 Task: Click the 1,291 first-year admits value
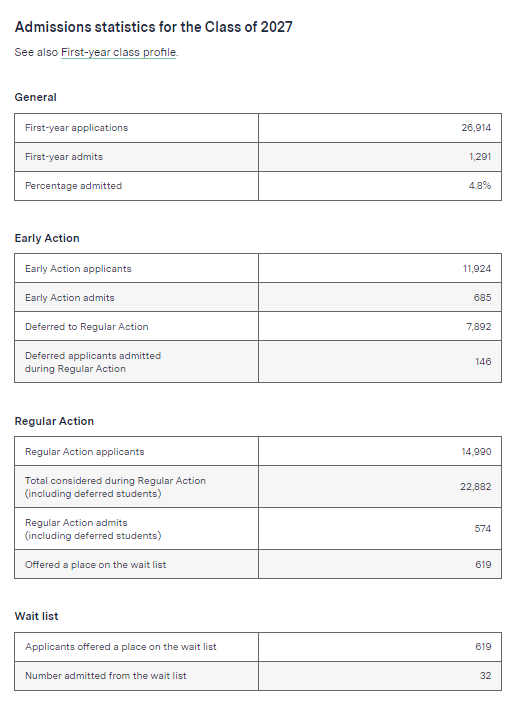click(480, 157)
